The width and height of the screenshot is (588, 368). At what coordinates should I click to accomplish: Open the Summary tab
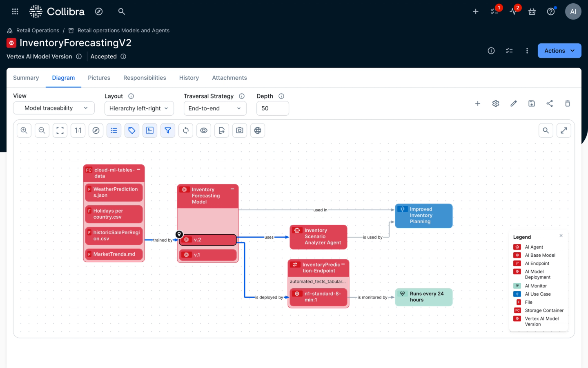point(26,78)
